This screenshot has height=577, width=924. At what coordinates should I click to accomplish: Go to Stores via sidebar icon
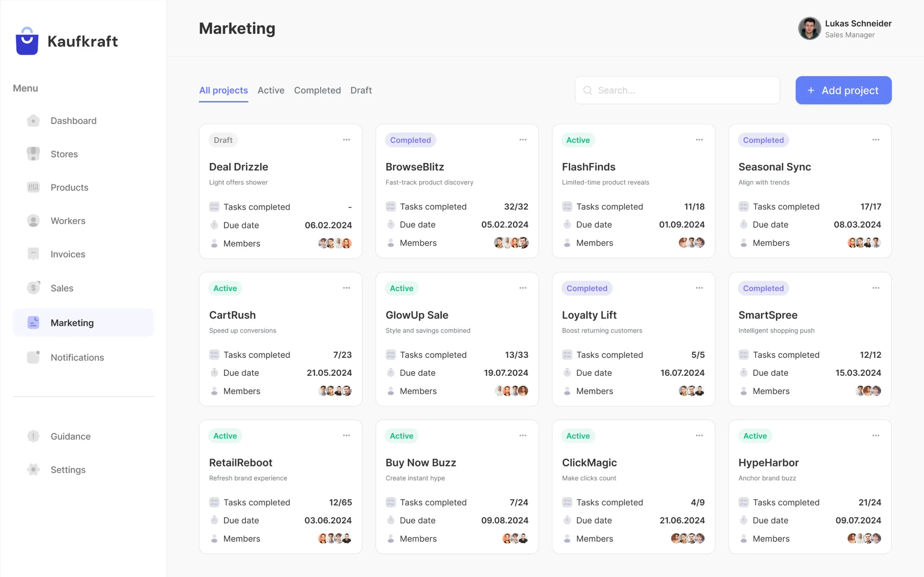coord(33,154)
